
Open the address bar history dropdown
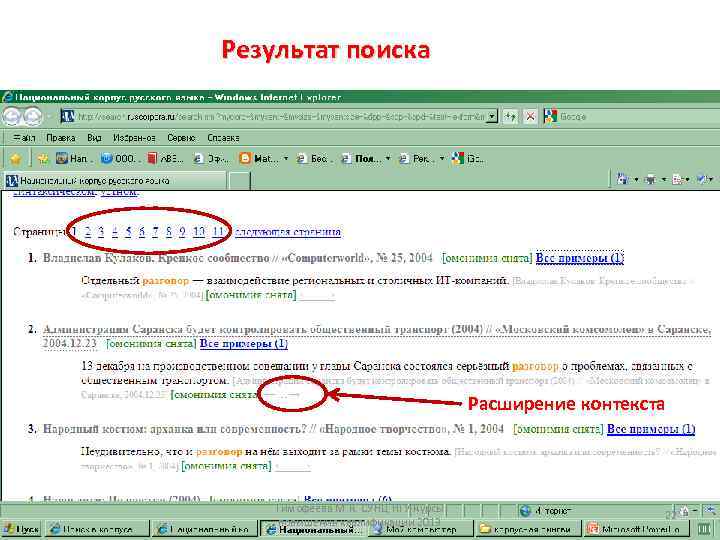[492, 117]
